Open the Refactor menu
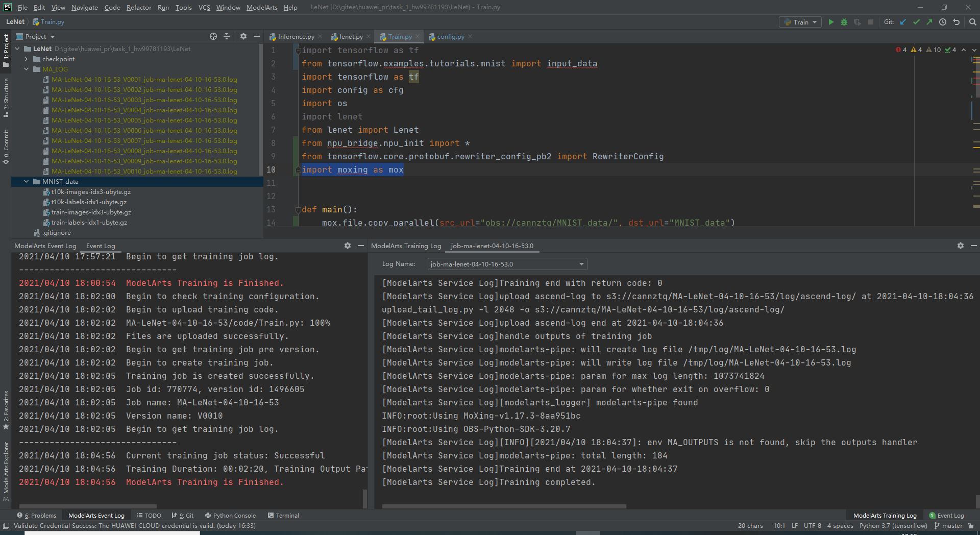The image size is (980, 535). (139, 7)
